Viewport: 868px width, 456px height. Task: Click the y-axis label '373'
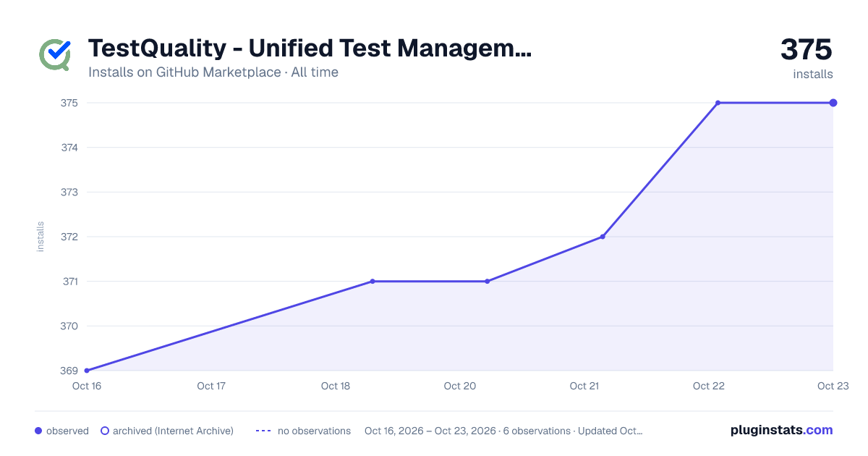click(x=69, y=192)
